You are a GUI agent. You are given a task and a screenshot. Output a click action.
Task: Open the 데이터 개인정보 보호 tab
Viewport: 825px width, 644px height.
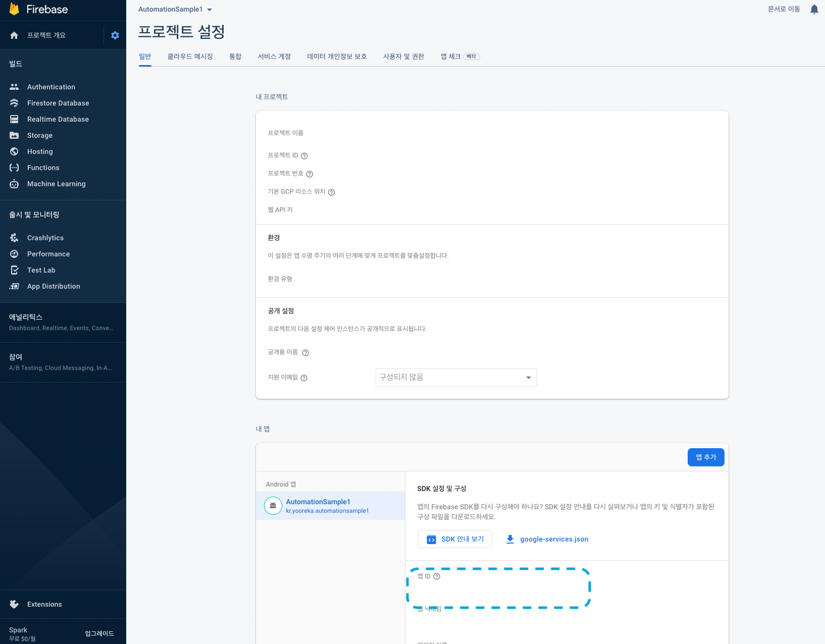(x=337, y=57)
